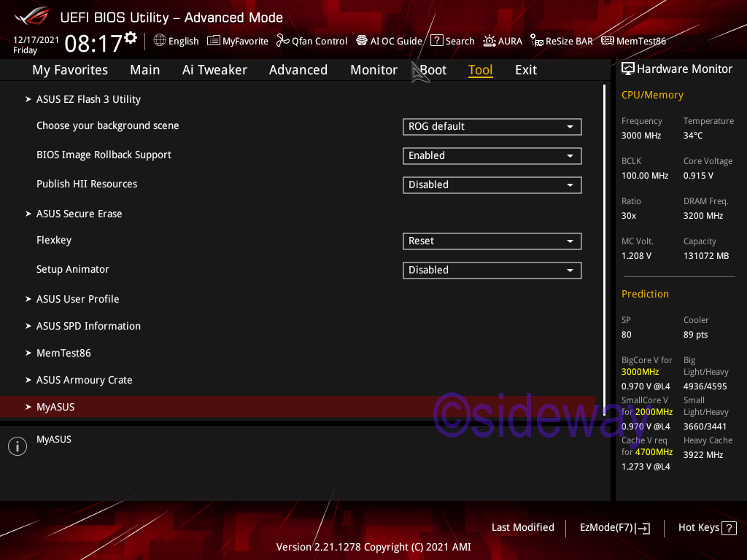Select BIOS Image Rollback Support label
Viewport: 747px width, 560px height.
[104, 155]
